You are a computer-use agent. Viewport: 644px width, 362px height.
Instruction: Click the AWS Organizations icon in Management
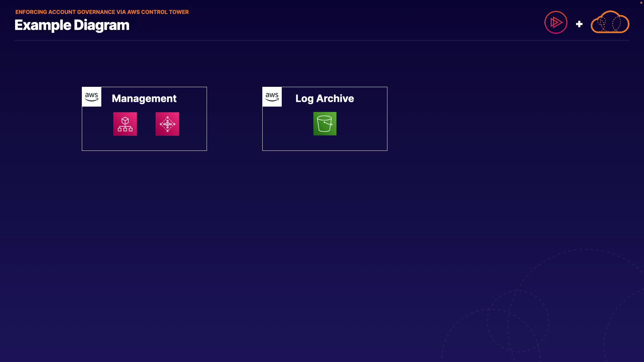125,124
